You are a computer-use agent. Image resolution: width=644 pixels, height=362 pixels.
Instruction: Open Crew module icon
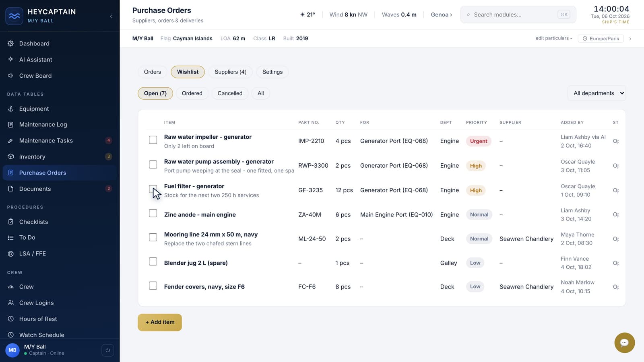tap(11, 287)
